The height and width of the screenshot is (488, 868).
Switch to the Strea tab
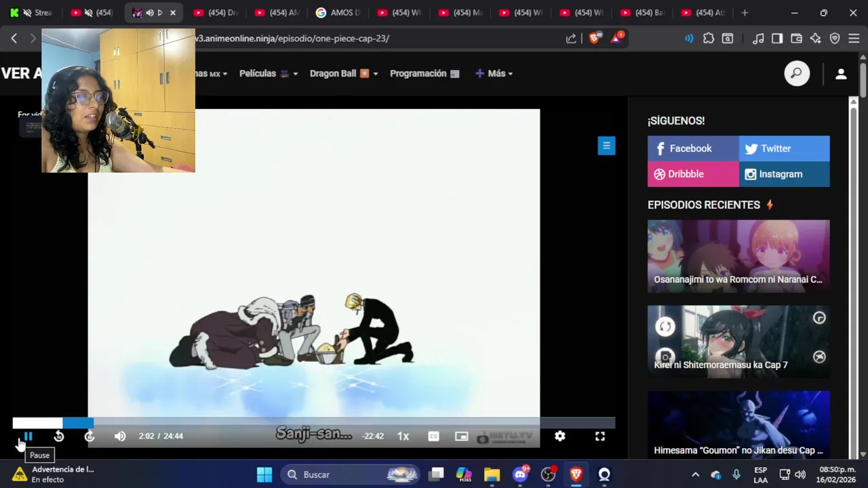[31, 13]
